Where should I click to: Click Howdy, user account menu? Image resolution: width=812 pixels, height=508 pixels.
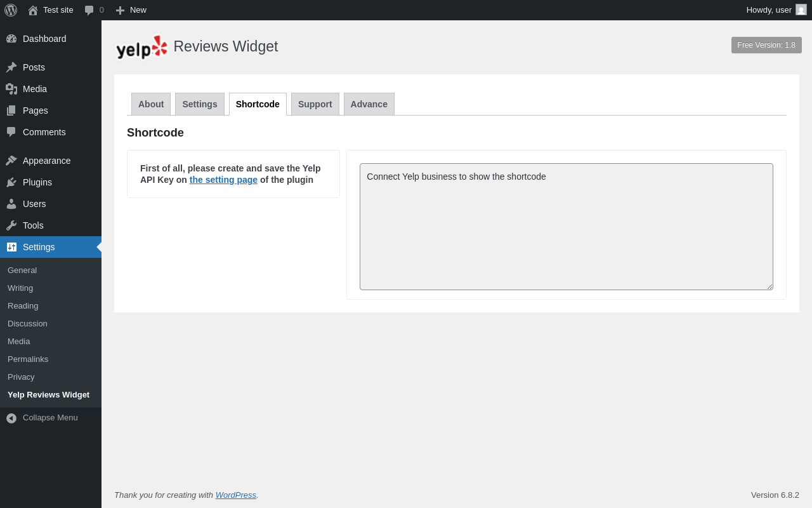(x=776, y=10)
